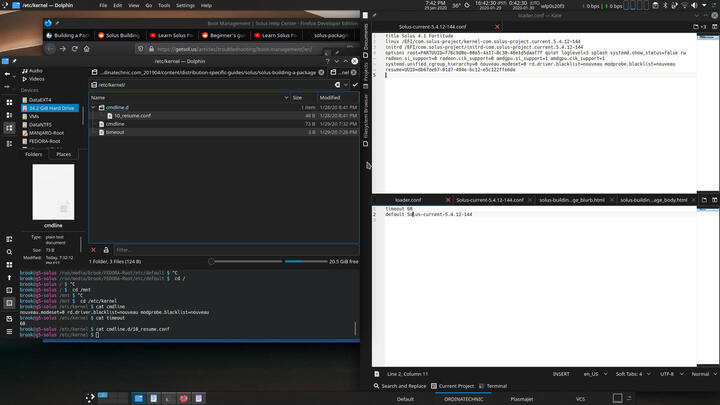Select the 34.2 GiB Hard Drive device

[51, 108]
